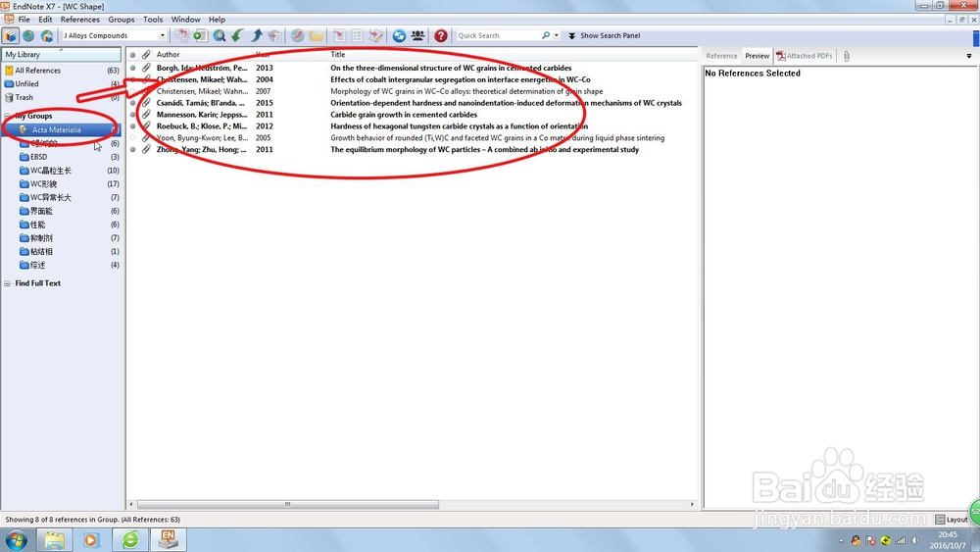Screen dimensions: 980x552
Task: Switch to Online Search Mode globe icon
Action: (28, 35)
